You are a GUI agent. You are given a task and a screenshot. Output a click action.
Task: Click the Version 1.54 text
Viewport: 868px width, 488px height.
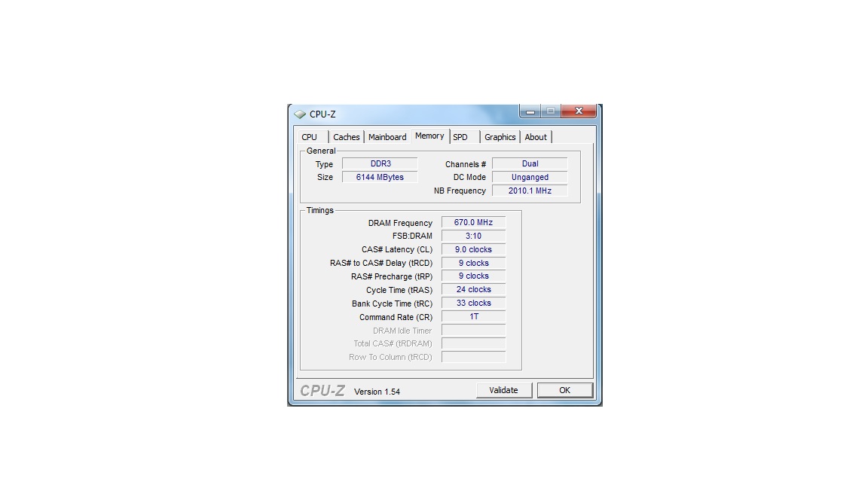click(377, 392)
